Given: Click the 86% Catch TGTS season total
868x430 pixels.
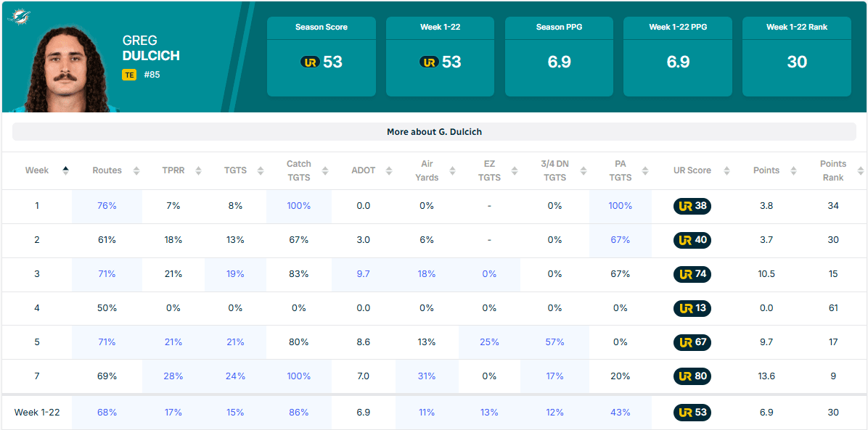Looking at the screenshot, I should (x=299, y=413).
